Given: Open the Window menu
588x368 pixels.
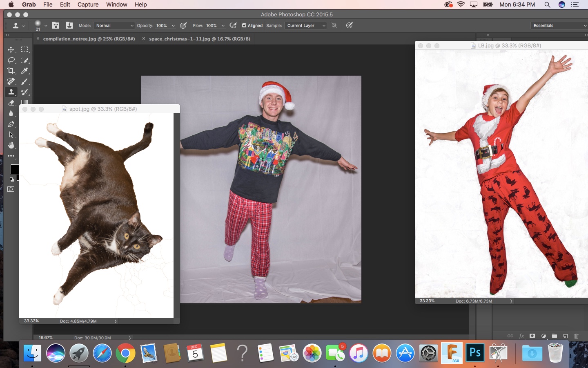Looking at the screenshot, I should (x=117, y=4).
